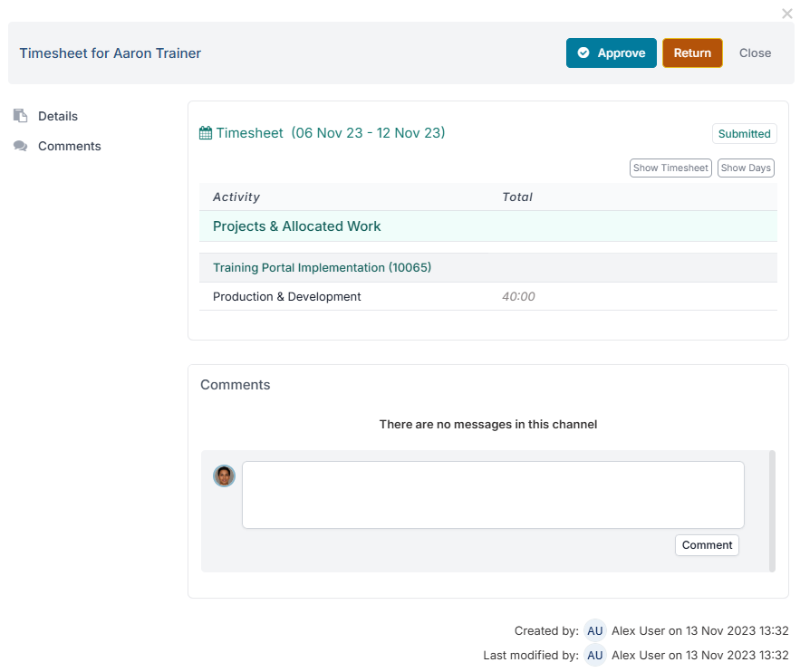The height and width of the screenshot is (672, 800).
Task: Expand Training Portal Implementation (10065) row
Action: point(322,268)
